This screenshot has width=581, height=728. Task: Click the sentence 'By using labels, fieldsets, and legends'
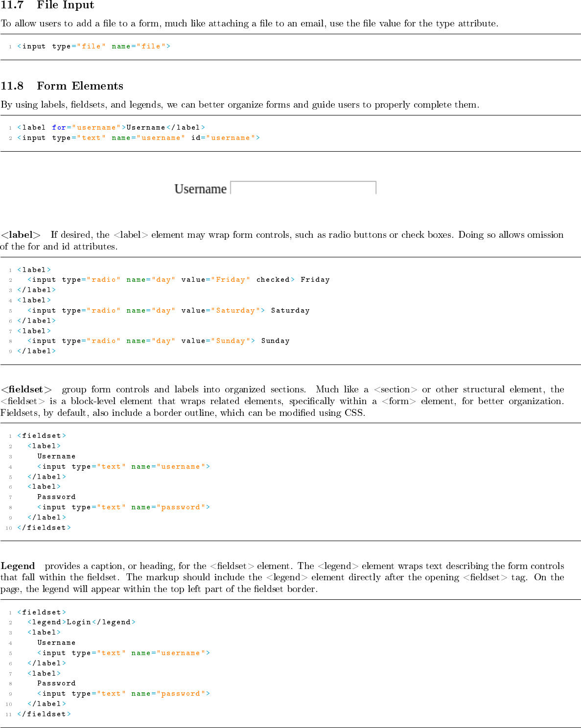[x=240, y=105]
